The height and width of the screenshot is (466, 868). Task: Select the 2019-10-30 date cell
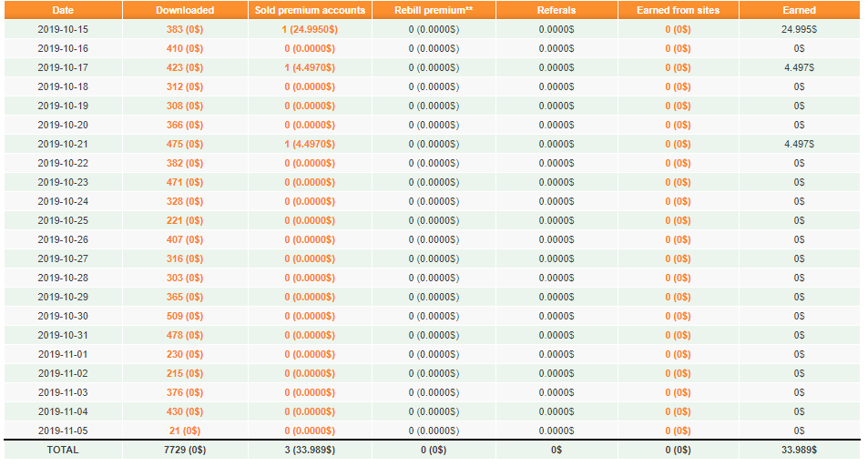point(63,316)
